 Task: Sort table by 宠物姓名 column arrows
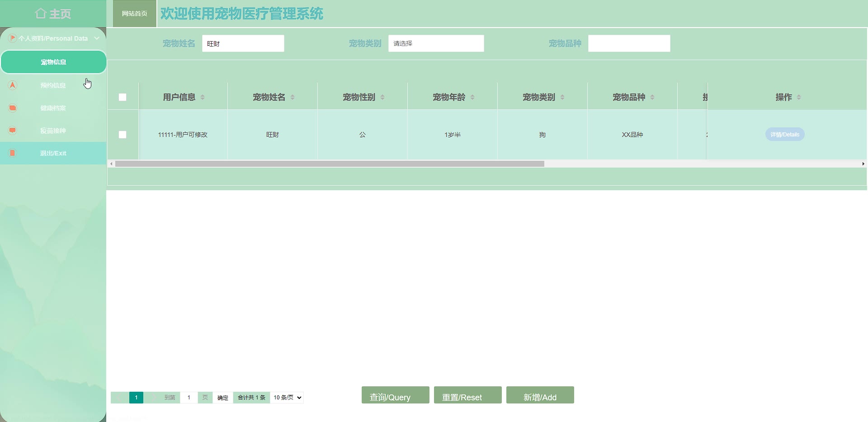(x=292, y=97)
